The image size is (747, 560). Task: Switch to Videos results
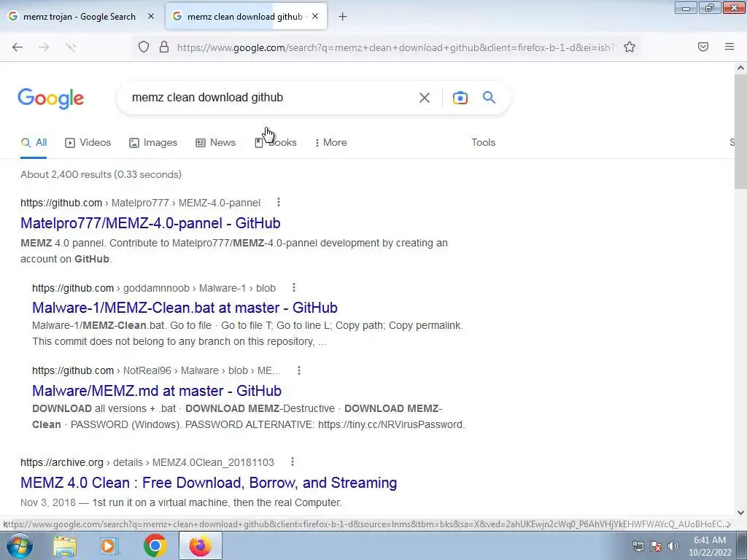pos(88,142)
